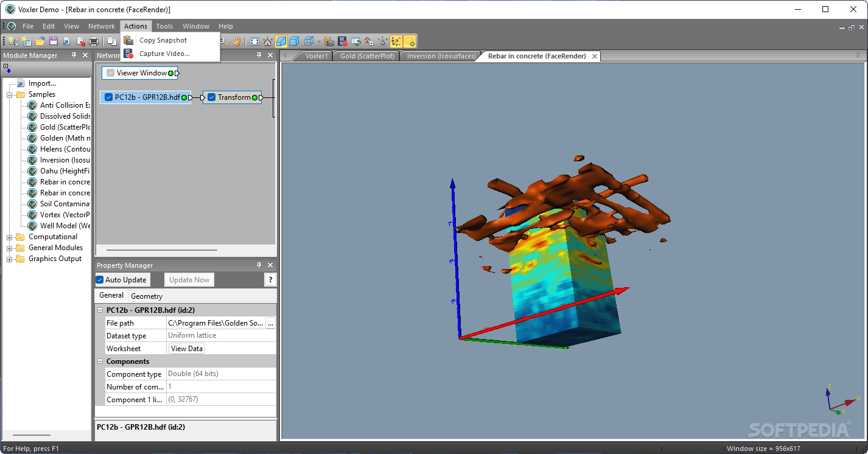Open the Network menu
868x454 pixels.
[x=101, y=26]
